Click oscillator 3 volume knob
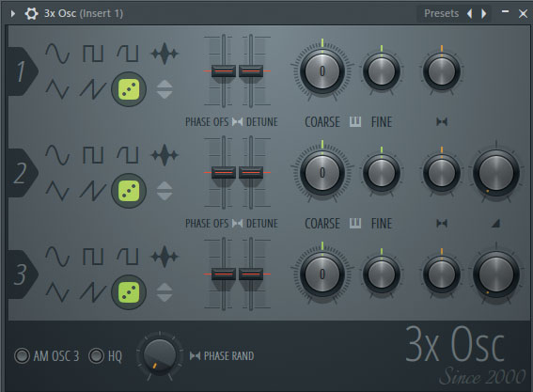 pyautogui.click(x=496, y=274)
